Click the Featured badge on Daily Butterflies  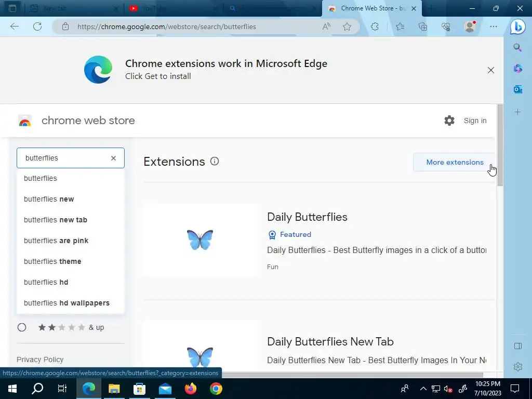coord(289,234)
